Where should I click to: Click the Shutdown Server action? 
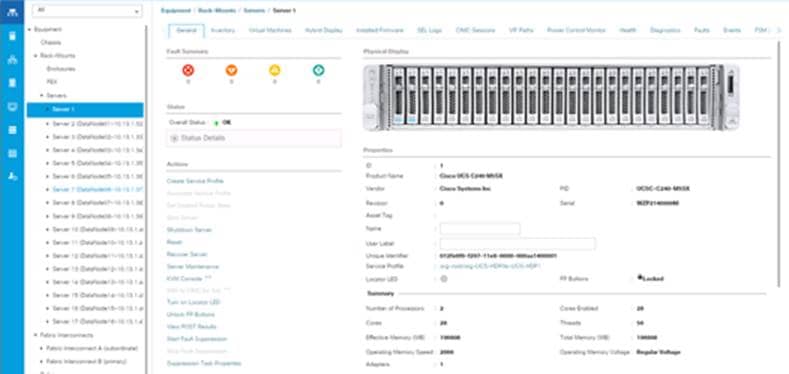point(189,230)
